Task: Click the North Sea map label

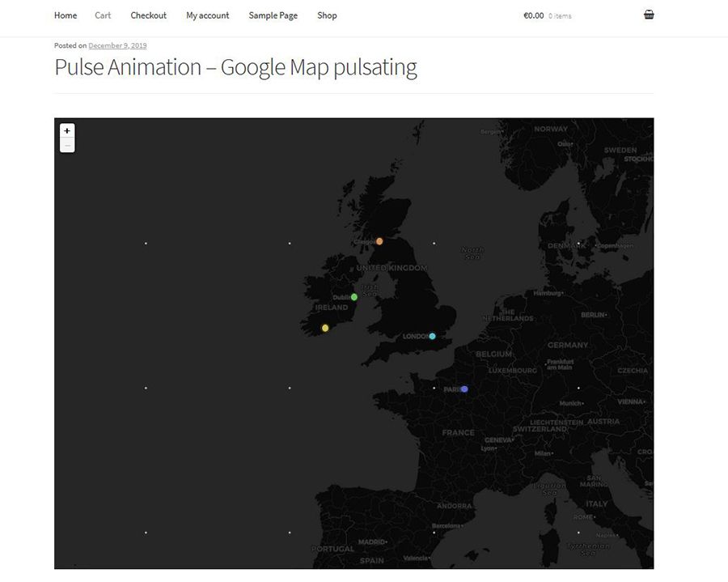Action: [x=472, y=253]
